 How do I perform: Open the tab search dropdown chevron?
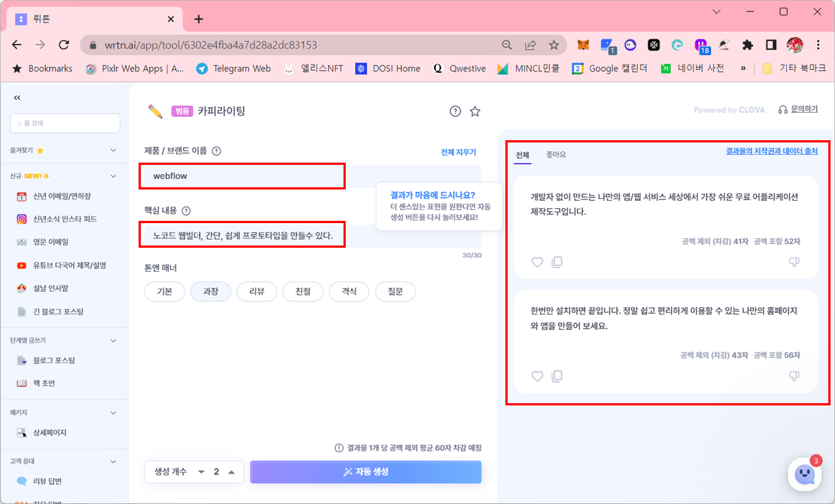(x=717, y=12)
